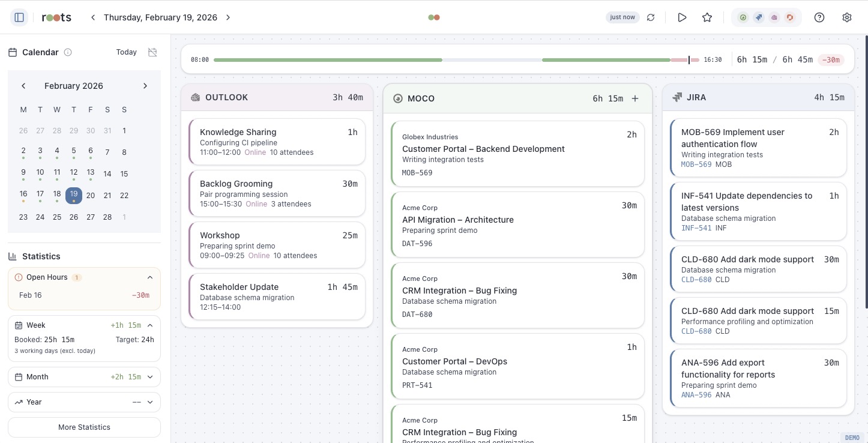Expand the Month statistics section
Viewport: 868px width, 443px height.
(149, 377)
